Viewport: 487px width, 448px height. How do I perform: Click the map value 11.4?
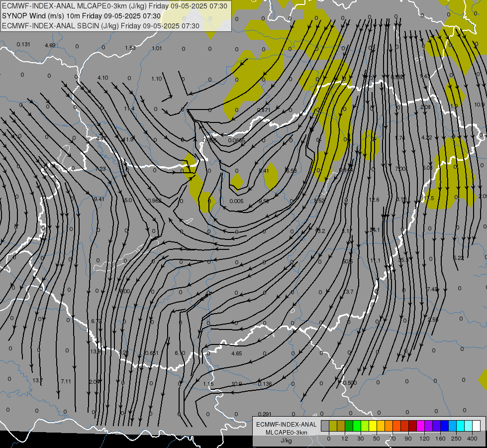click(x=129, y=109)
